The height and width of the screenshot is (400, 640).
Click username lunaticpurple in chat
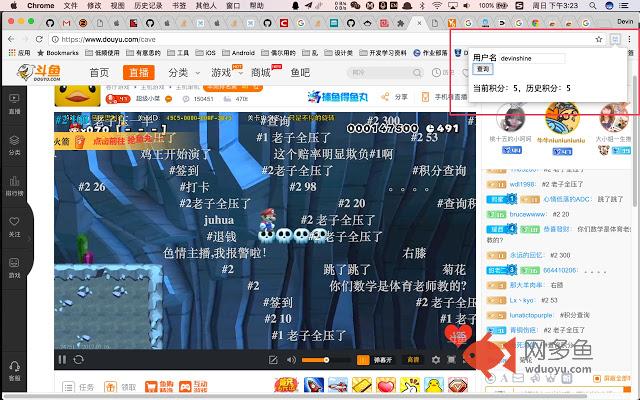(x=531, y=315)
